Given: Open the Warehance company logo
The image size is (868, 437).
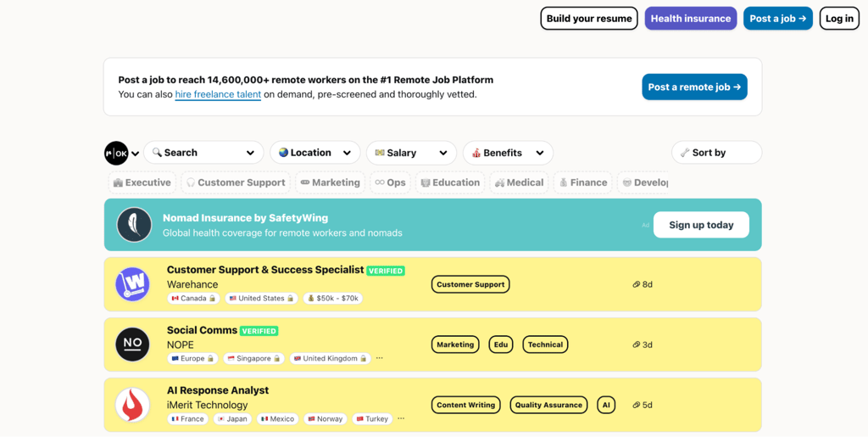Looking at the screenshot, I should (x=132, y=284).
